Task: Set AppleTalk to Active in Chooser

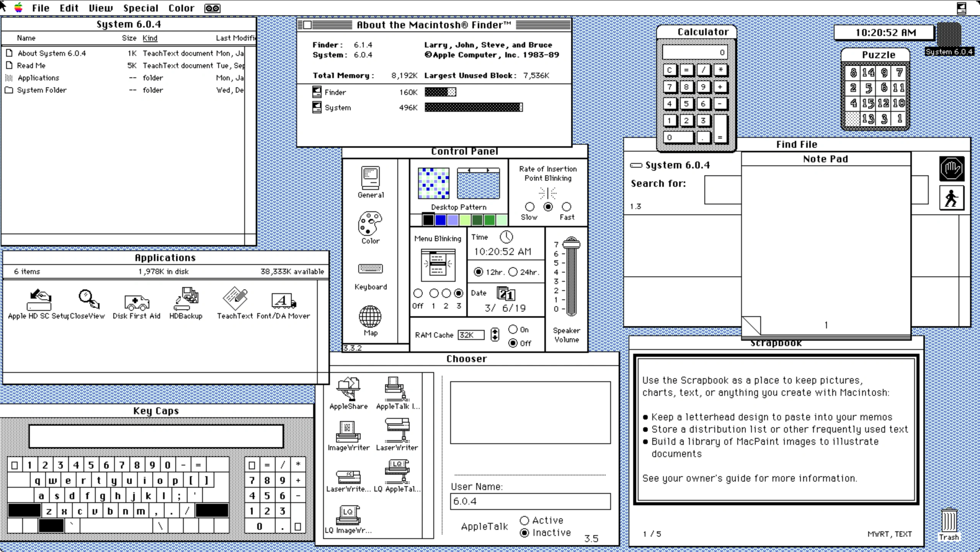Action: [524, 520]
